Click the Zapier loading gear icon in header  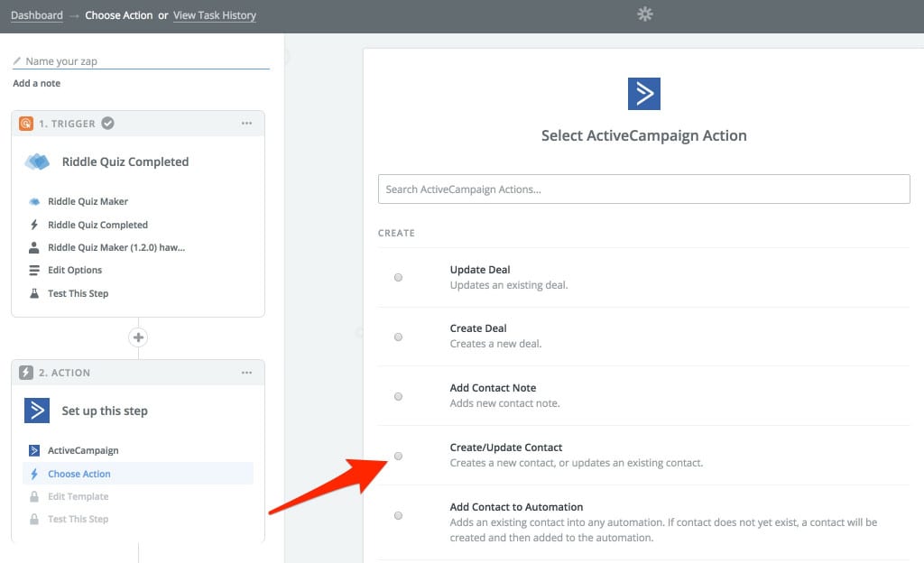click(x=644, y=14)
